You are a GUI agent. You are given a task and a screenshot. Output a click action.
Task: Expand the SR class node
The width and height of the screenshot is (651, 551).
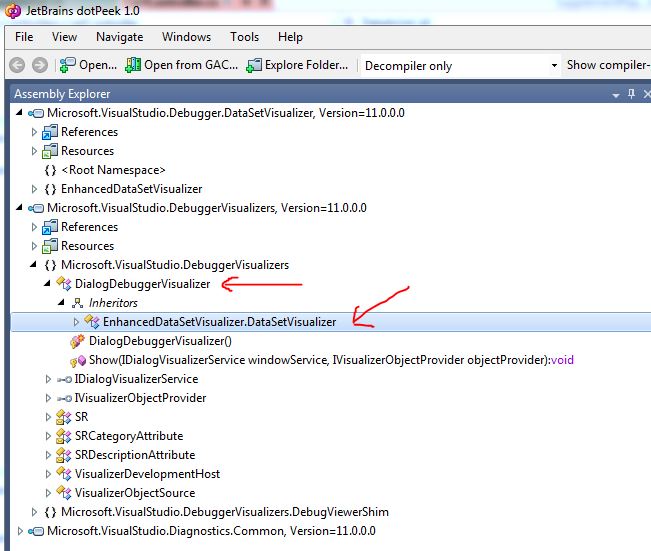click(48, 417)
